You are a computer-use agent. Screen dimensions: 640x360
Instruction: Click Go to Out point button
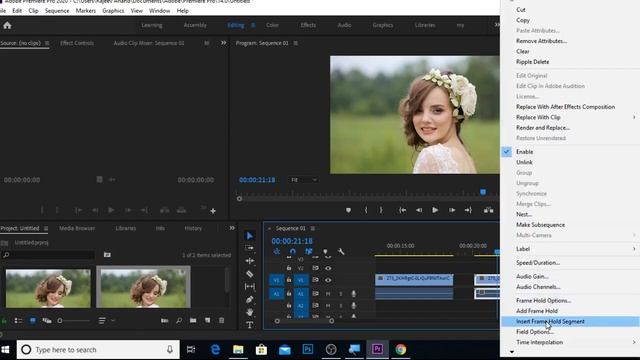[x=468, y=210]
